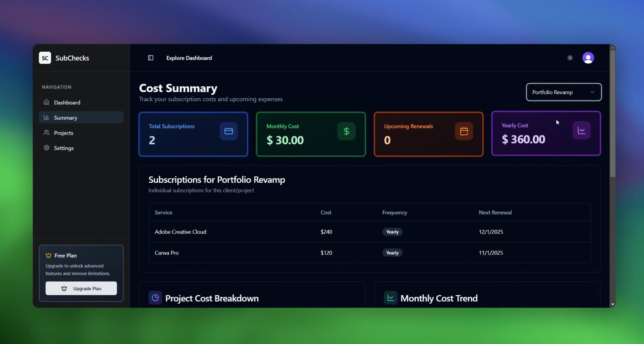The height and width of the screenshot is (344, 644).
Task: Collapse the sidebar with the panel icon
Action: click(x=151, y=58)
